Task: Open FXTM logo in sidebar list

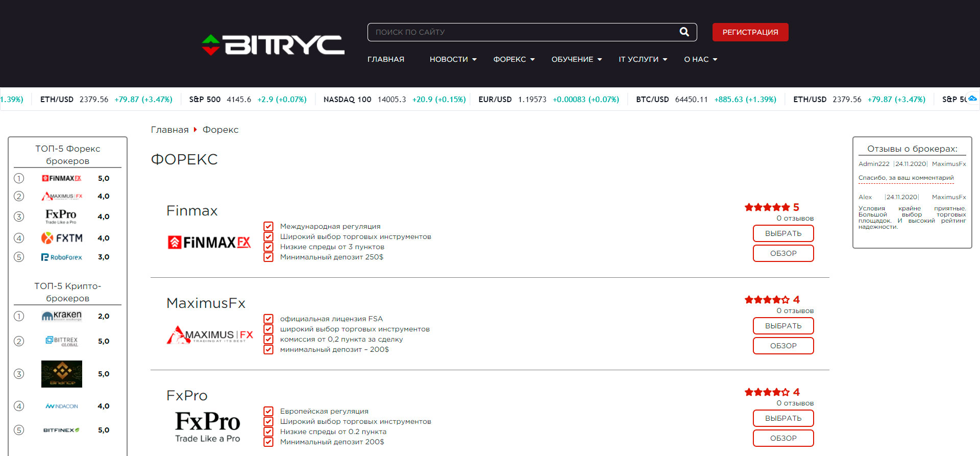Action: (62, 238)
